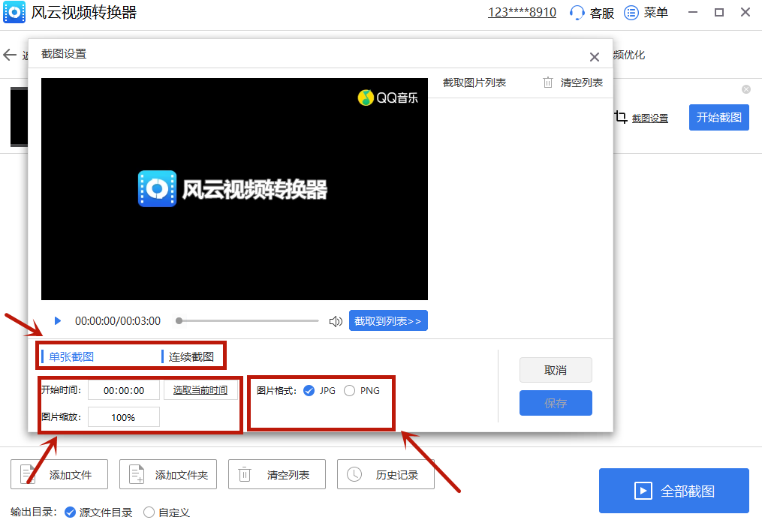Minimize the application window
Image resolution: width=762 pixels, height=532 pixels.
(x=693, y=12)
